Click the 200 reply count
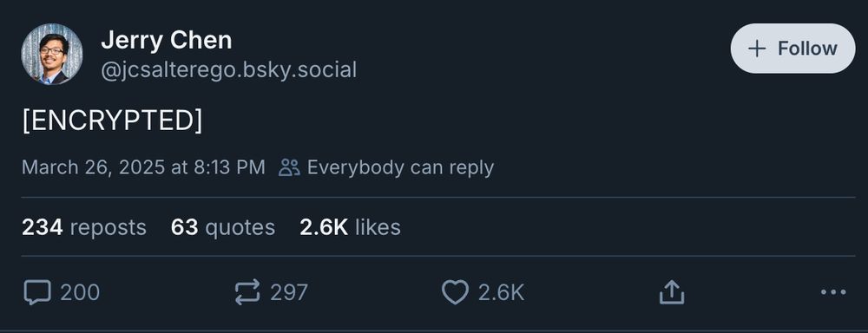This screenshot has width=868, height=333. tap(80, 292)
